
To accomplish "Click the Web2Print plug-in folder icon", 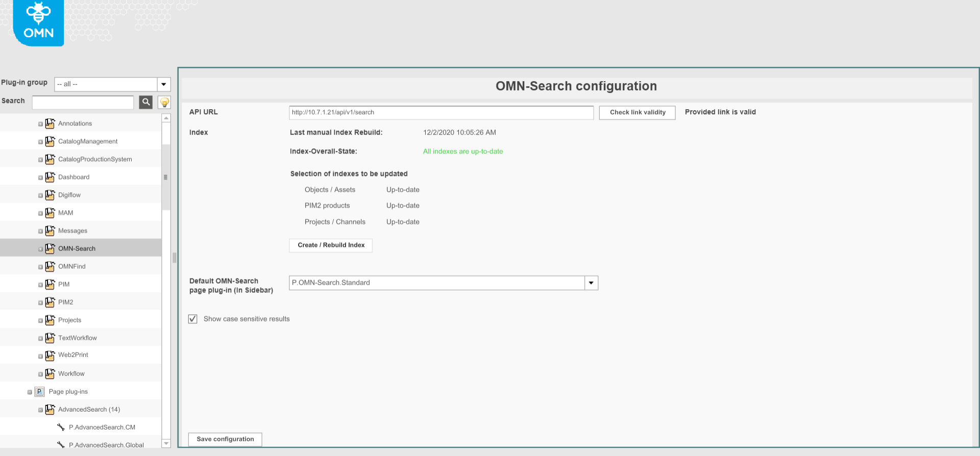I will [50, 356].
